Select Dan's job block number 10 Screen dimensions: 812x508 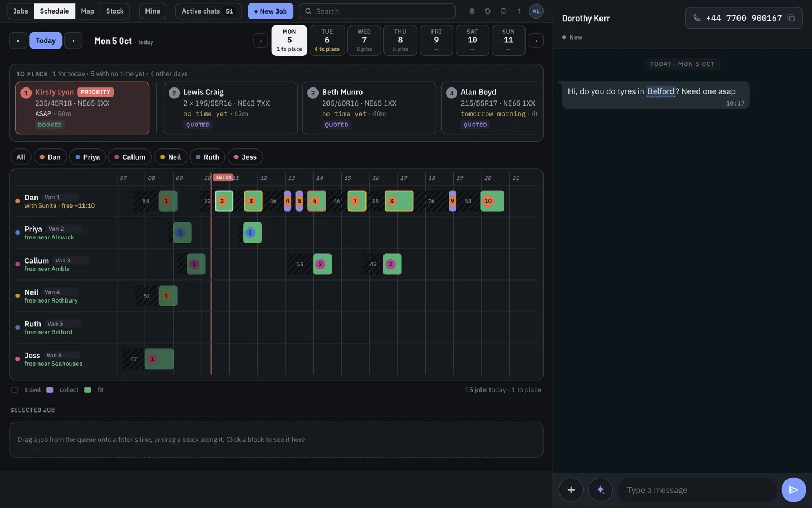pos(492,201)
